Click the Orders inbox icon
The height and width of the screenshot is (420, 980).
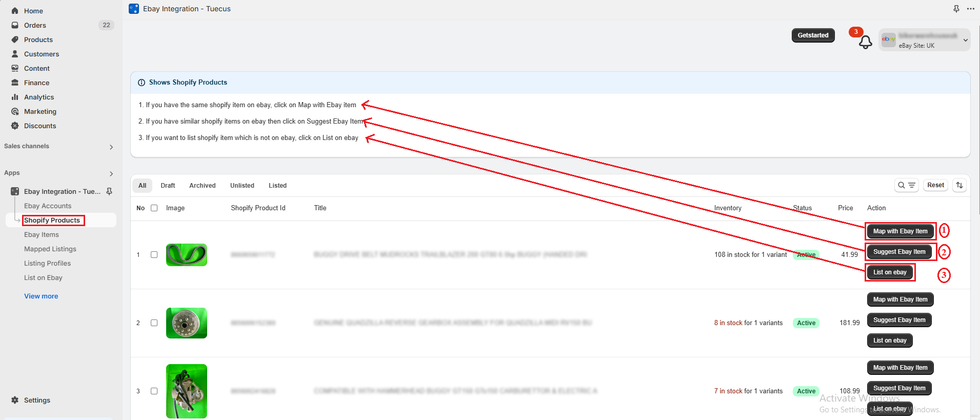[15, 25]
